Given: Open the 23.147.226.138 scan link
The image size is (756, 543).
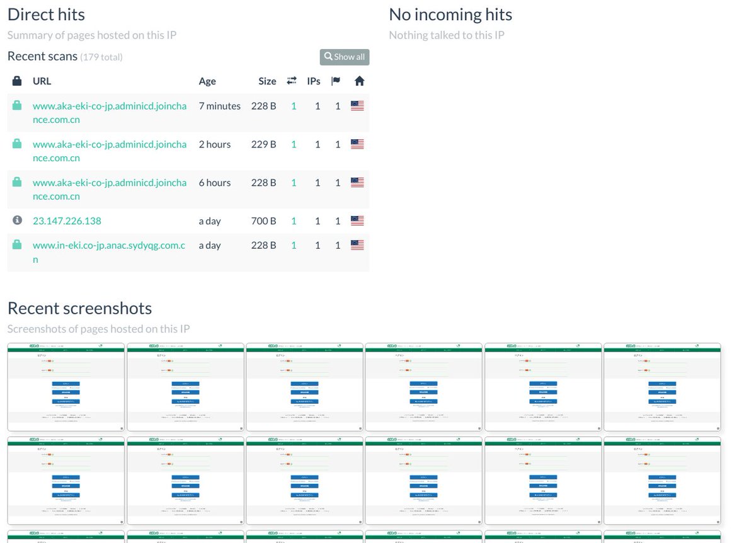Looking at the screenshot, I should 67,221.
